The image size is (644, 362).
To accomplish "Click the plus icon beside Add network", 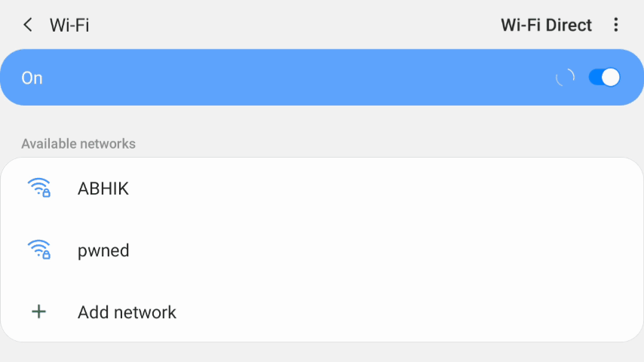I will (x=38, y=311).
